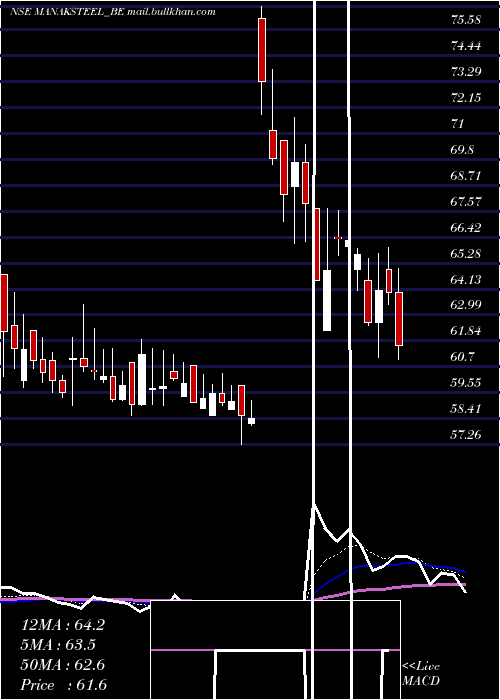Click the 12MA : 64.2 readout

pyautogui.click(x=63, y=625)
